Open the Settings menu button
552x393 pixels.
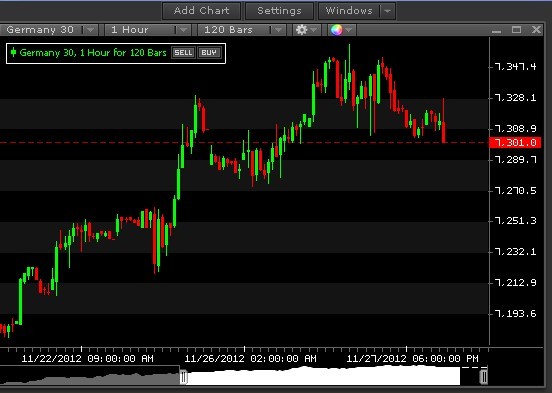click(x=279, y=11)
